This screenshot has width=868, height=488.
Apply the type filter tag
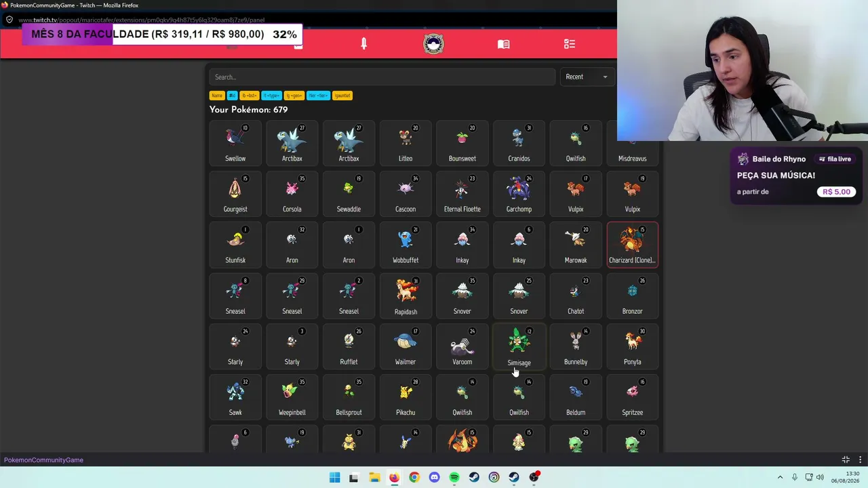coord(272,96)
